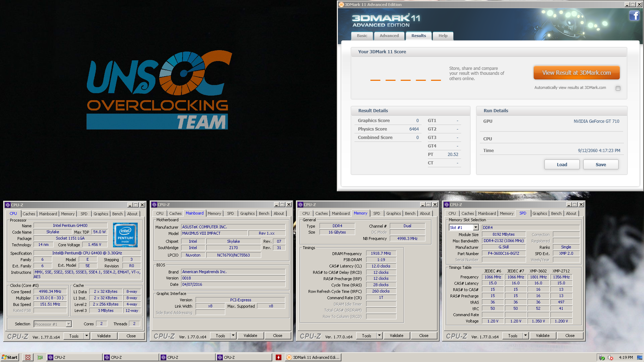Click NVIDIA GeForce GT 710 GPU text
Screen dimensions: 644x362
[596, 121]
